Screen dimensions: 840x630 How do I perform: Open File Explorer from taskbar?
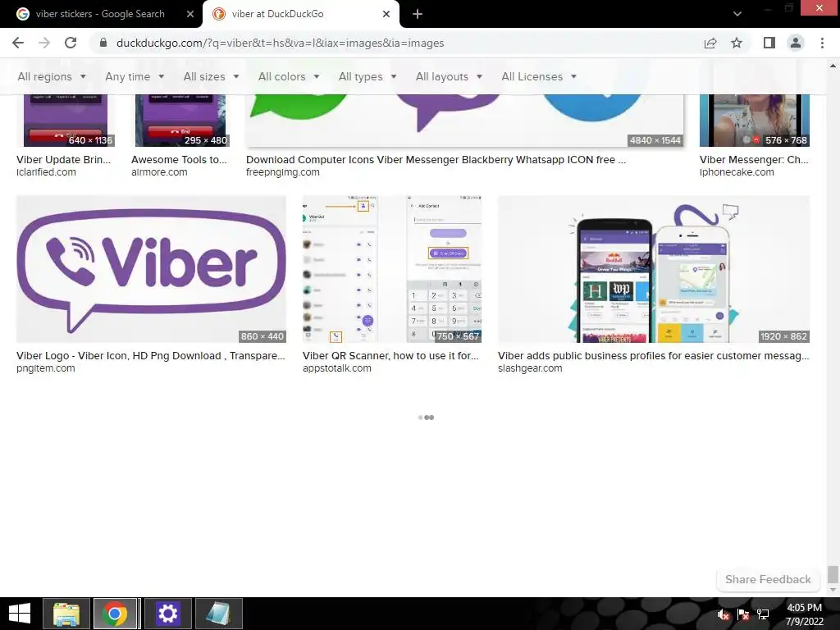click(x=66, y=614)
